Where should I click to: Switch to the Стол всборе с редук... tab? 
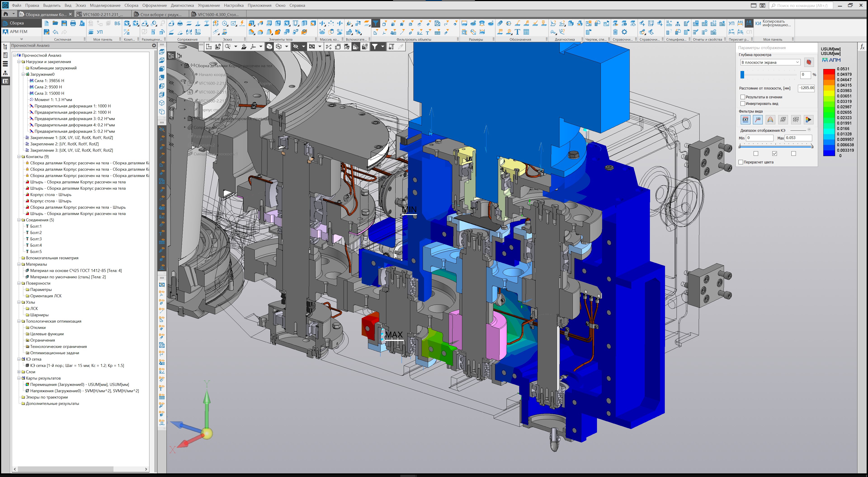(x=160, y=14)
